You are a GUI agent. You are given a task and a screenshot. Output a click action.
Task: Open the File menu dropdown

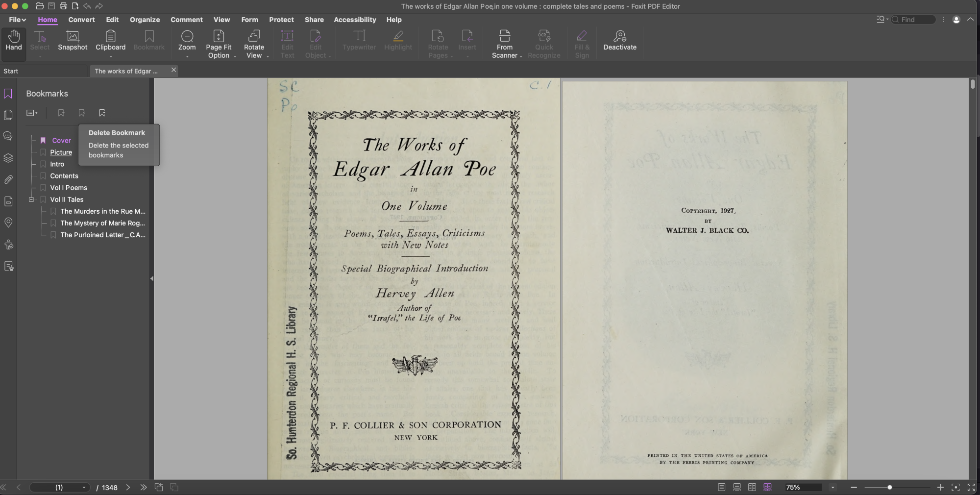click(17, 20)
